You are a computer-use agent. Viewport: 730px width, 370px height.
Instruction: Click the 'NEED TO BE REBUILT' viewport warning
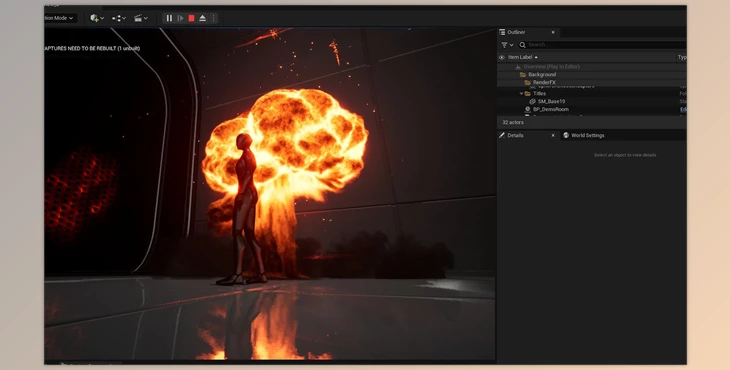point(92,48)
